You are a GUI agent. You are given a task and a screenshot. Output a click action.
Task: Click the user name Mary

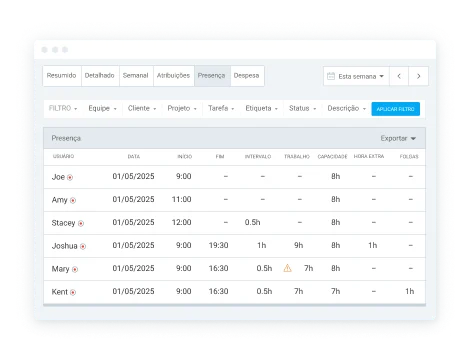coord(60,269)
